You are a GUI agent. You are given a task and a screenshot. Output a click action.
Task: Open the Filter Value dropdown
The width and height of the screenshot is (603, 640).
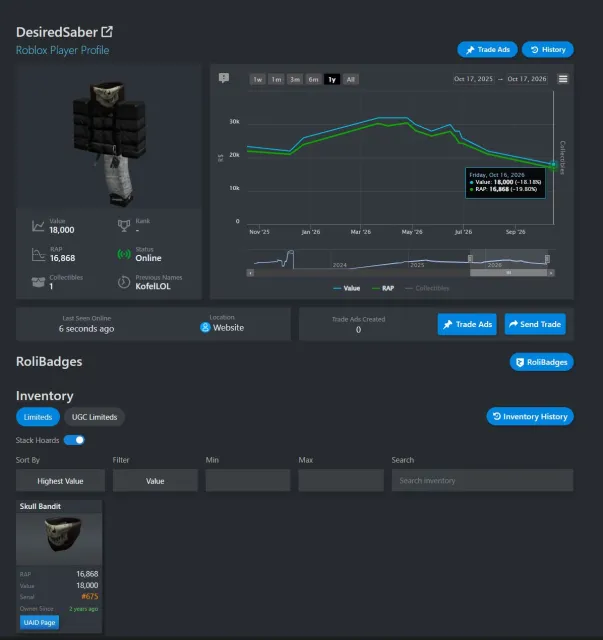coord(155,481)
